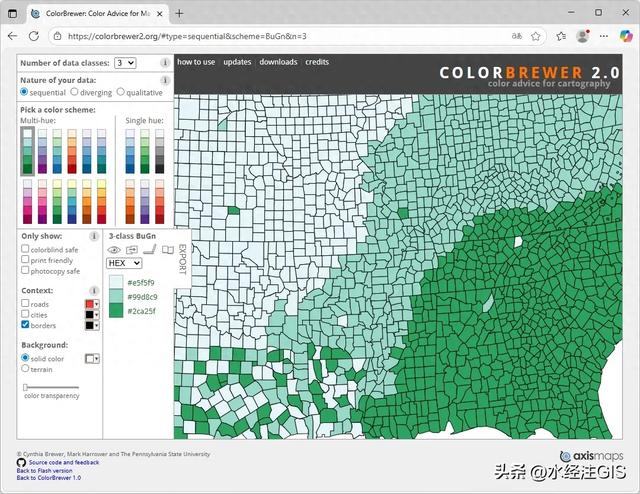Click the laptop icon in the 3-class BuGn panel
The height and width of the screenshot is (494, 640).
150,249
